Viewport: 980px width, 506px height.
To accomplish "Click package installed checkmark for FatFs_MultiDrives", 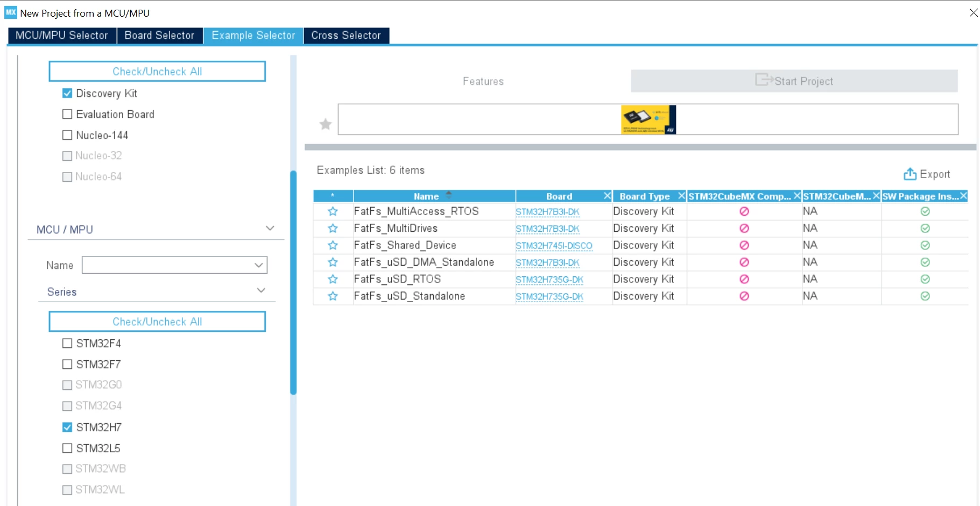I will pyautogui.click(x=925, y=229).
